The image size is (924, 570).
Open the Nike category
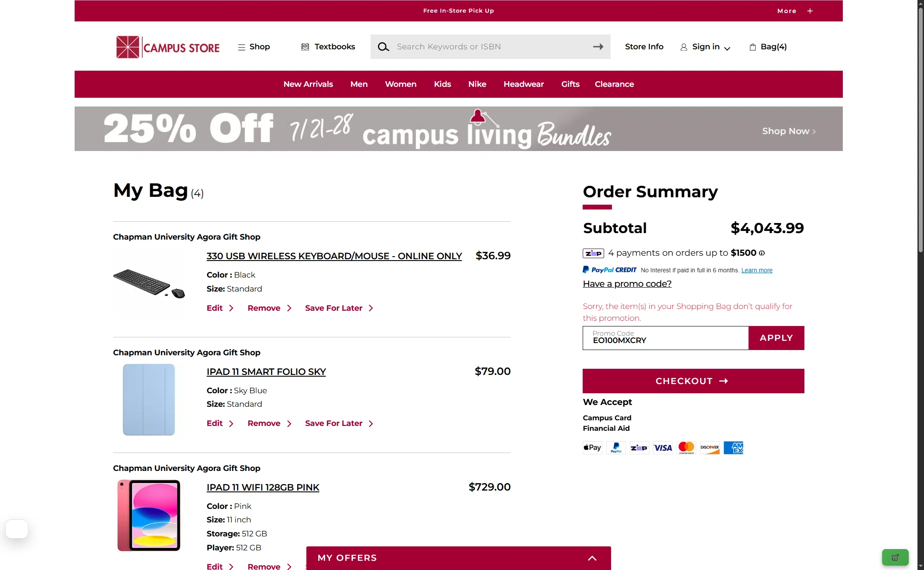477,84
